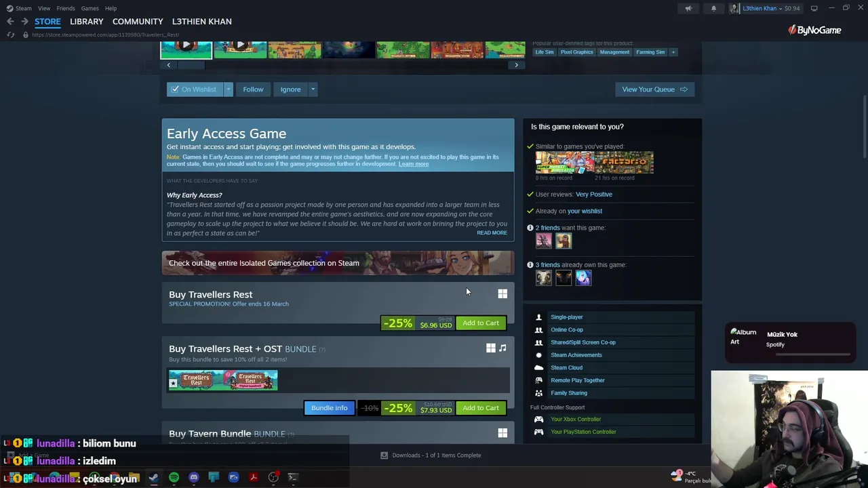Screen dimensions: 868x488
Task: Open Steam announcements megaphone icon
Action: pyautogui.click(x=688, y=8)
